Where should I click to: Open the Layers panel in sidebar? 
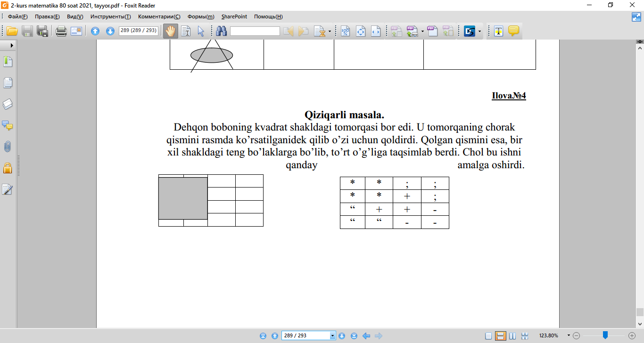coord(8,104)
